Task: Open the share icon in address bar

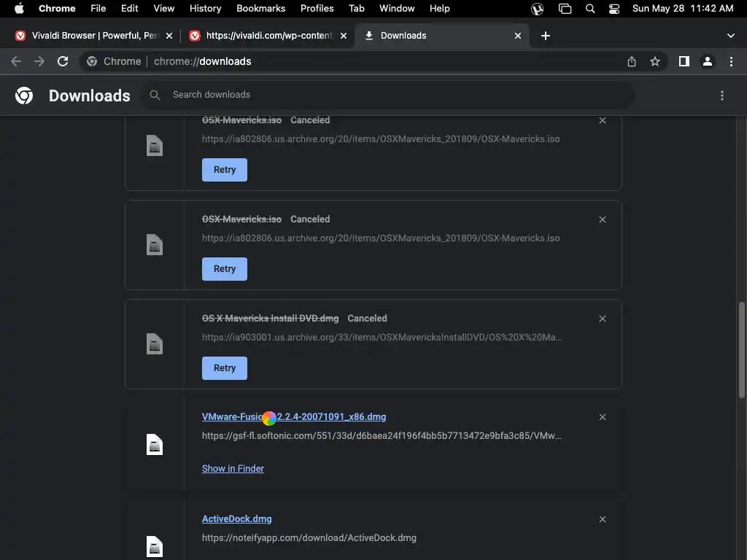Action: [x=632, y=61]
